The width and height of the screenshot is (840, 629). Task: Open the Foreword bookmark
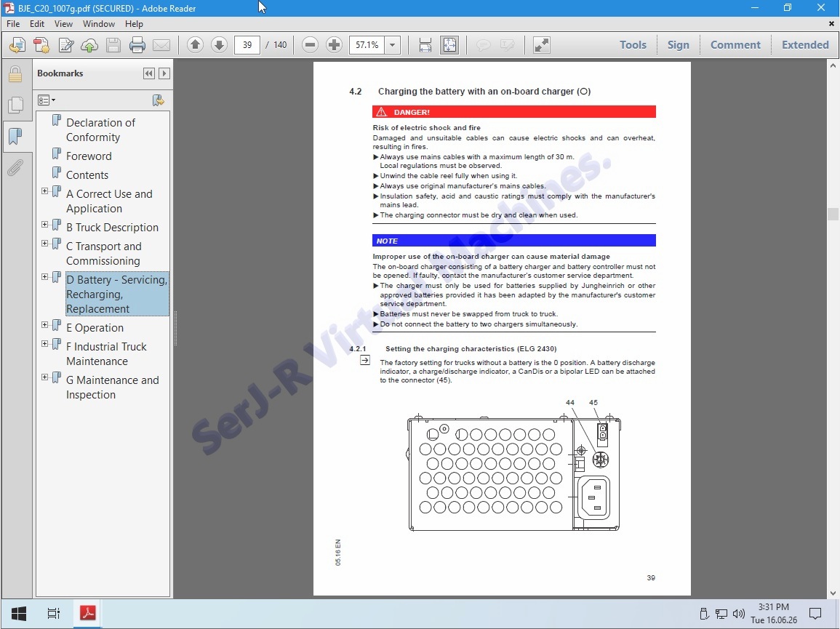89,156
